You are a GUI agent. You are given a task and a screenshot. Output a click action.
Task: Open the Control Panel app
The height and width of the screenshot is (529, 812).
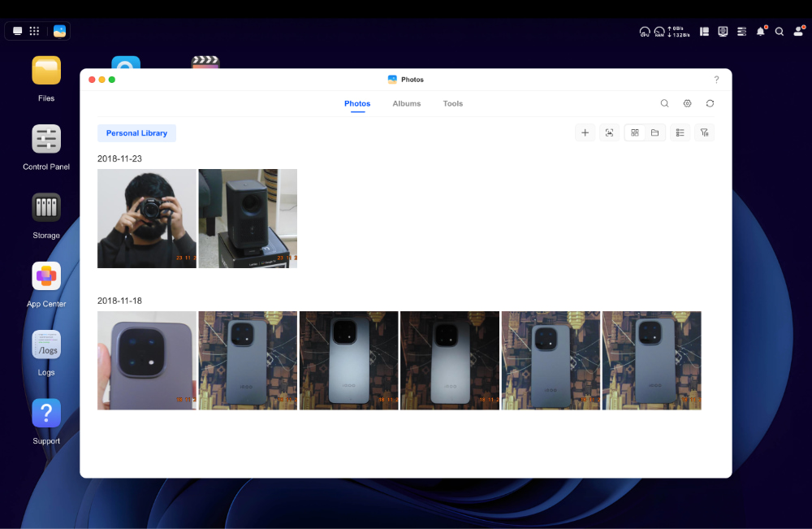(46, 140)
